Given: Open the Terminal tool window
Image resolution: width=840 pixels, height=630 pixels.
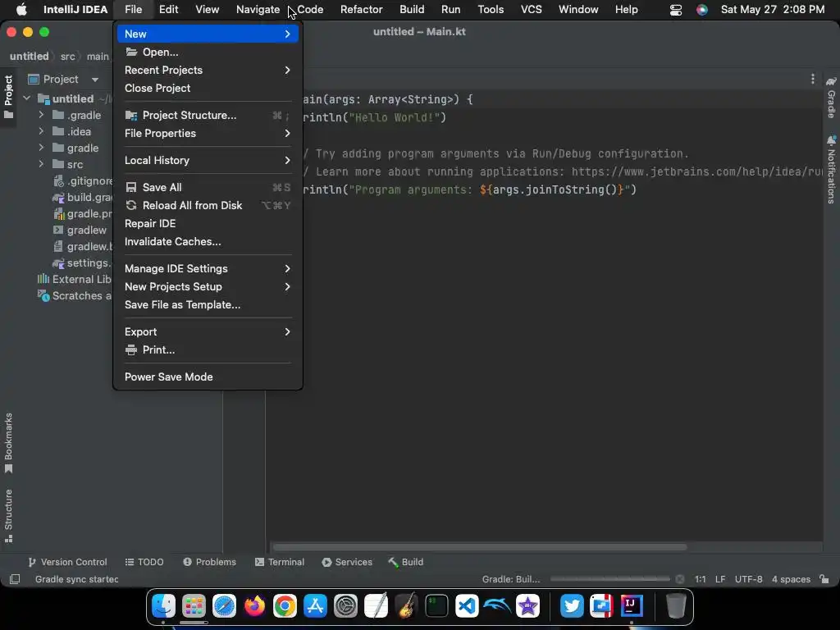Looking at the screenshot, I should (x=280, y=562).
